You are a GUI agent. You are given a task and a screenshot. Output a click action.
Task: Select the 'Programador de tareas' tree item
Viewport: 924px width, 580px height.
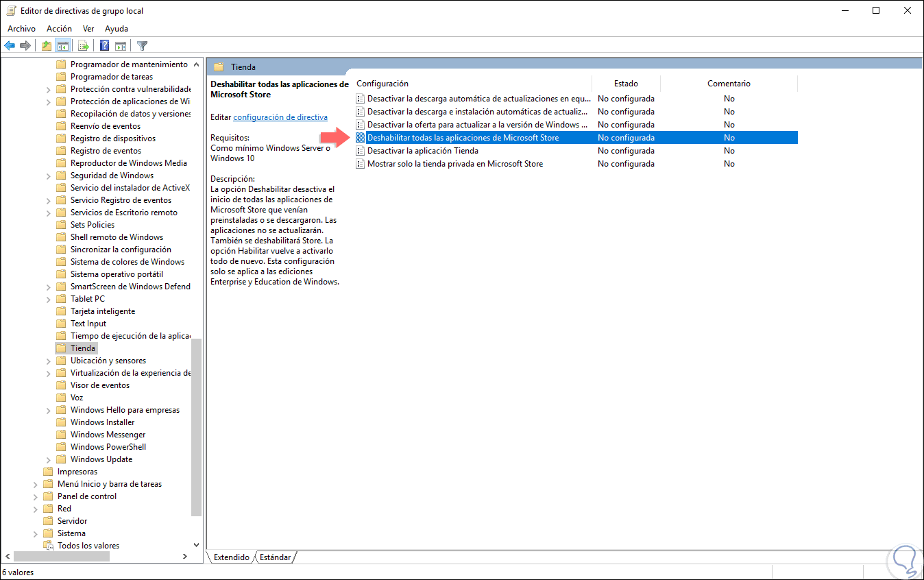[112, 77]
